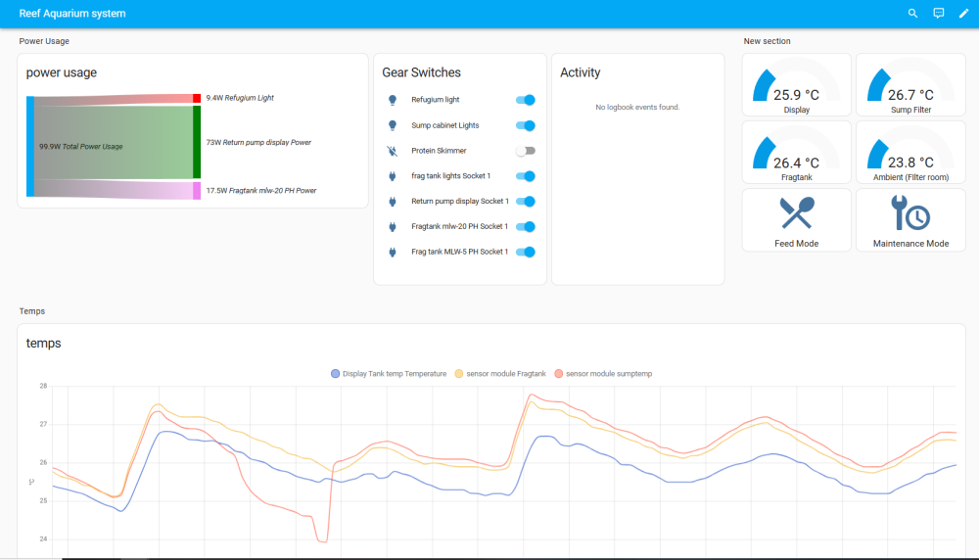Image resolution: width=979 pixels, height=560 pixels.
Task: Click the Maintenance Mode wrench icon
Action: click(909, 212)
